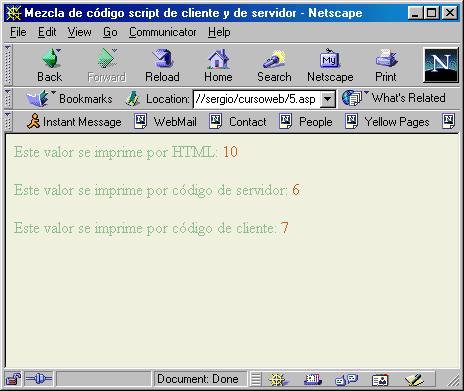The height and width of the screenshot is (391, 464).
Task: Collapse the personal toolbar grip handle
Action: coord(8,121)
